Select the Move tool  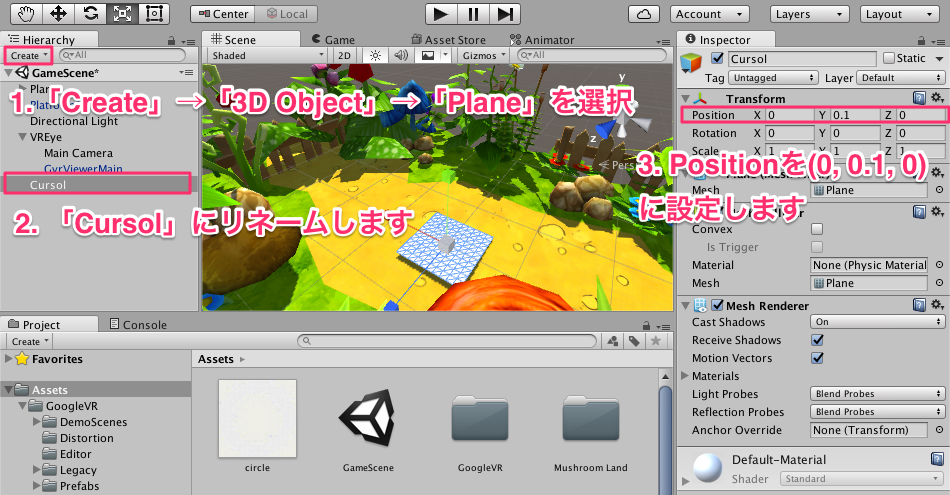[x=58, y=13]
